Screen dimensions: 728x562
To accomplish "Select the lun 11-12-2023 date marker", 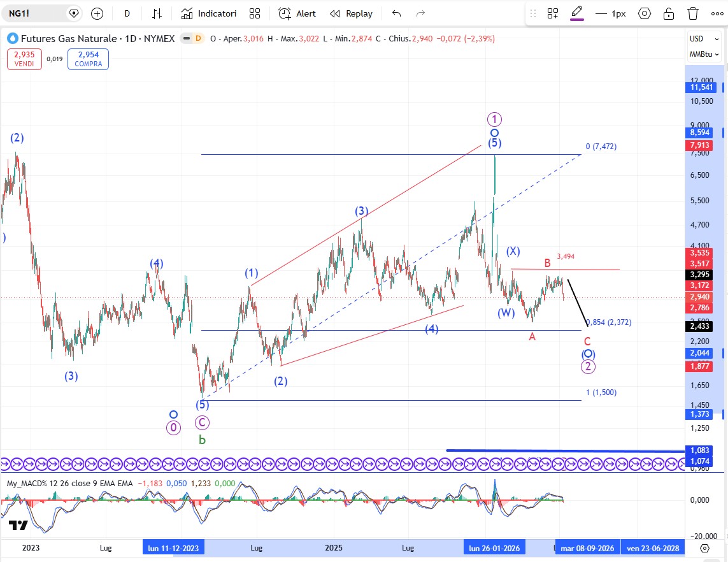I will [x=173, y=548].
